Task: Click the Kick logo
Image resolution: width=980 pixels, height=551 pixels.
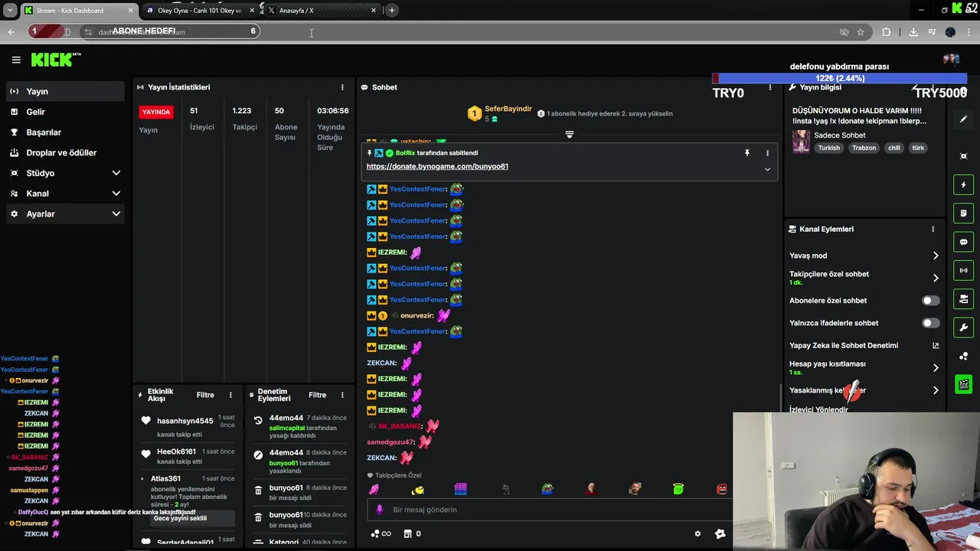Action: (55, 60)
